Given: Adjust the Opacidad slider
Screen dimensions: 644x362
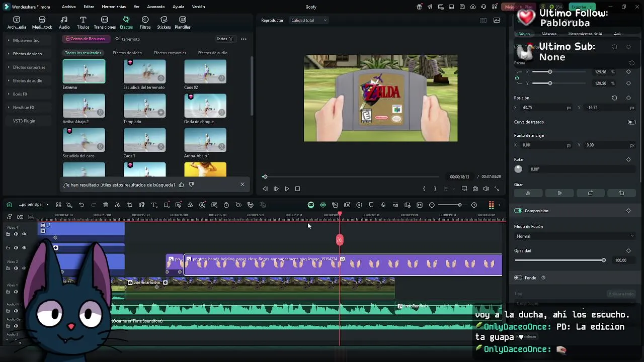Looking at the screenshot, I should point(559,260).
